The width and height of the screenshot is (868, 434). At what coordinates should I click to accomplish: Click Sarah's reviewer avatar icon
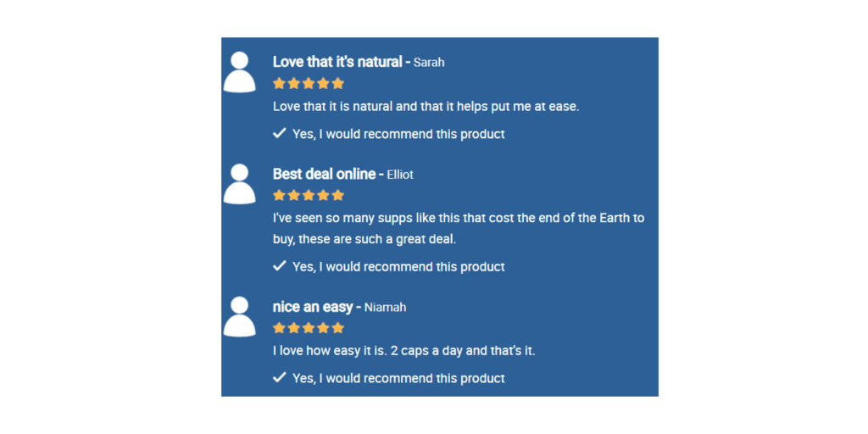[239, 71]
